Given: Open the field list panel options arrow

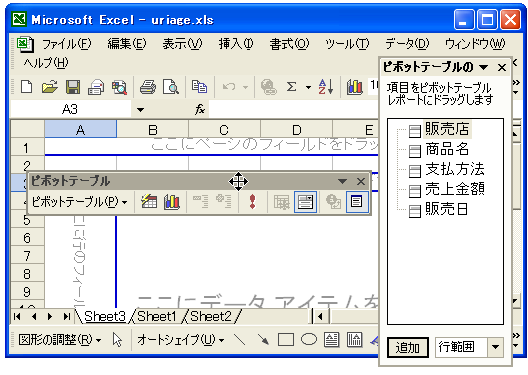Looking at the screenshot, I should pyautogui.click(x=484, y=67).
